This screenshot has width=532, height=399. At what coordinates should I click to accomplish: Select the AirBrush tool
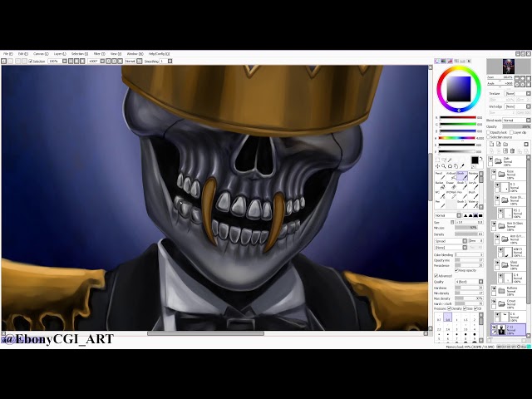(451, 175)
